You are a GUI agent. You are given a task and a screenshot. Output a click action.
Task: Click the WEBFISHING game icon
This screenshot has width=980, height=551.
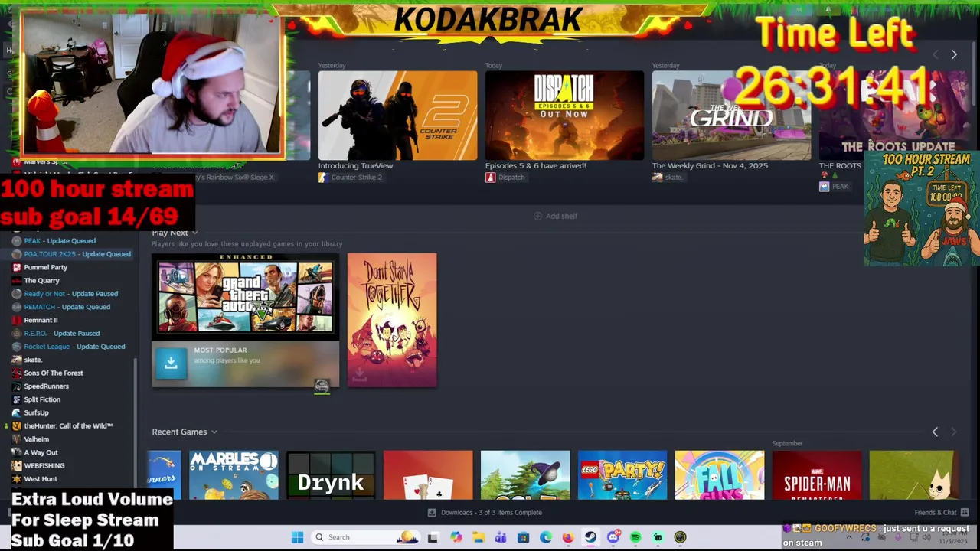(x=17, y=465)
